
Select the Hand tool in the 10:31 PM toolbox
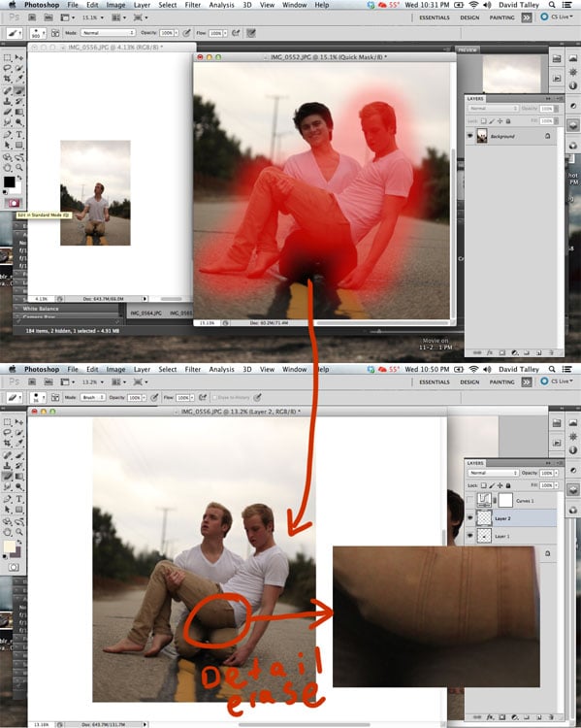[x=8, y=168]
